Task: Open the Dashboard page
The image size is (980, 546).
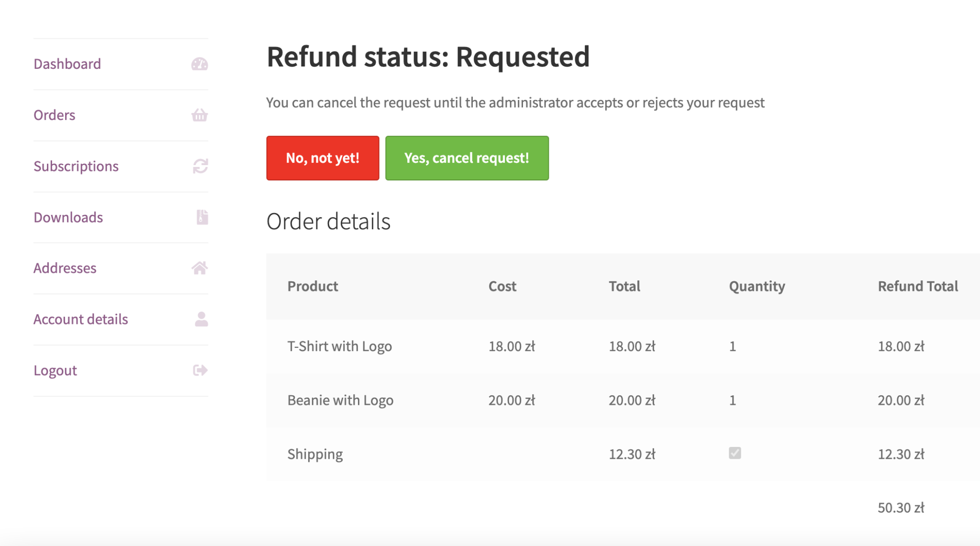Action: pyautogui.click(x=67, y=64)
